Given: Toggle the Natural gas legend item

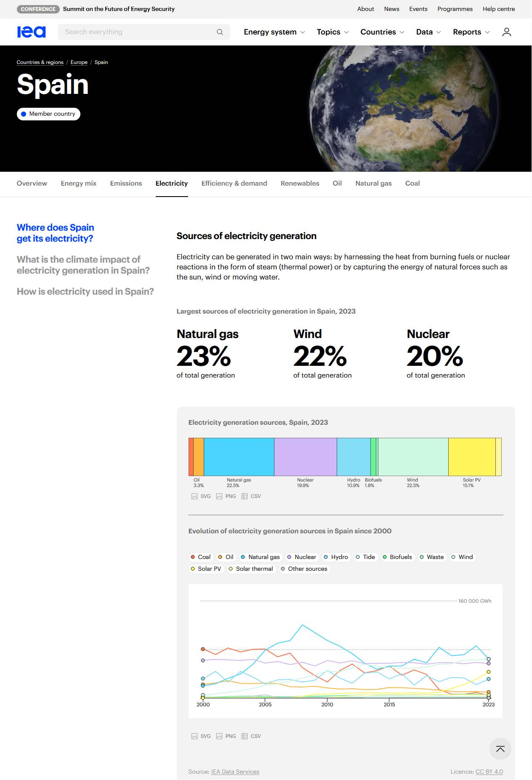Looking at the screenshot, I should (x=260, y=557).
